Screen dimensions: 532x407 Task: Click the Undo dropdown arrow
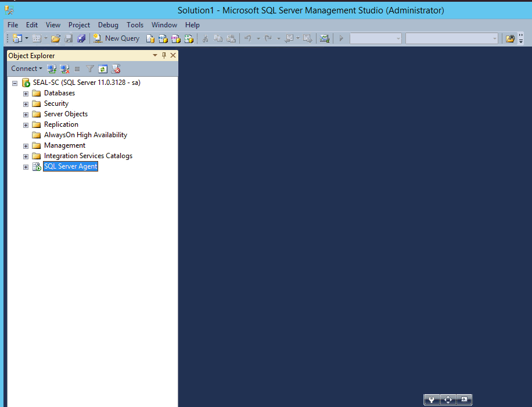pos(258,39)
